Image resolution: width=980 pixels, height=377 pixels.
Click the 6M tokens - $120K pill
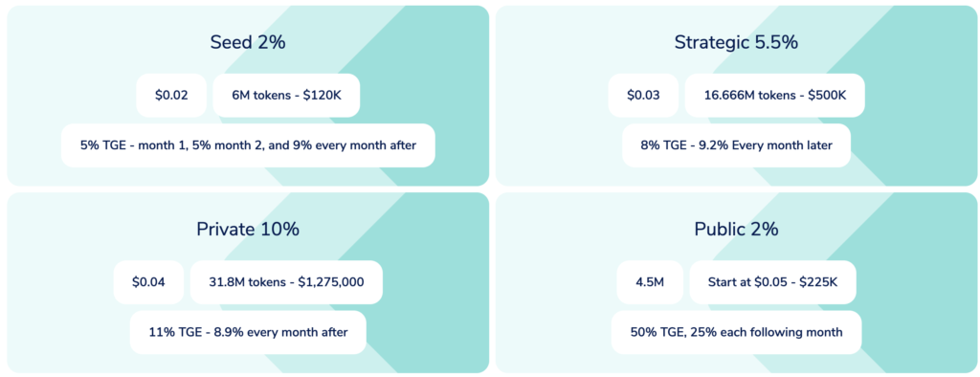pyautogui.click(x=286, y=95)
